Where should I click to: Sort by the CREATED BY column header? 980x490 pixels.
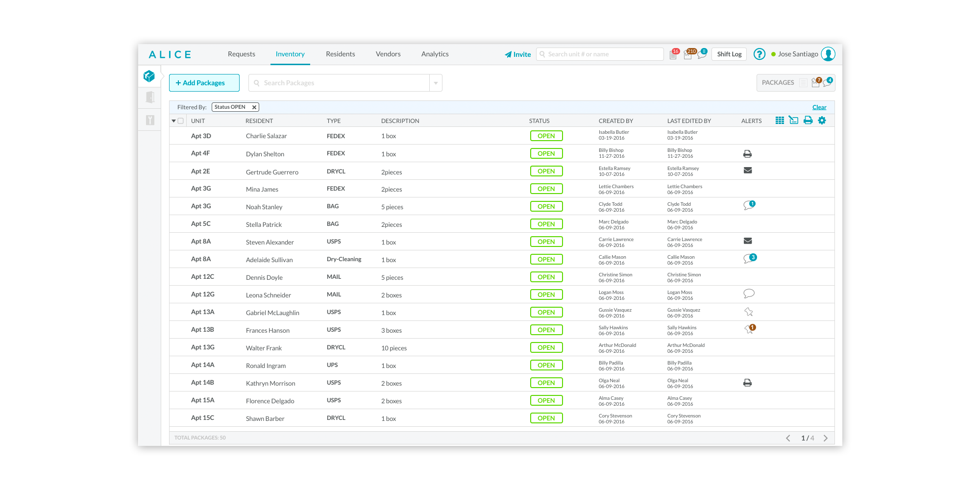coord(616,121)
